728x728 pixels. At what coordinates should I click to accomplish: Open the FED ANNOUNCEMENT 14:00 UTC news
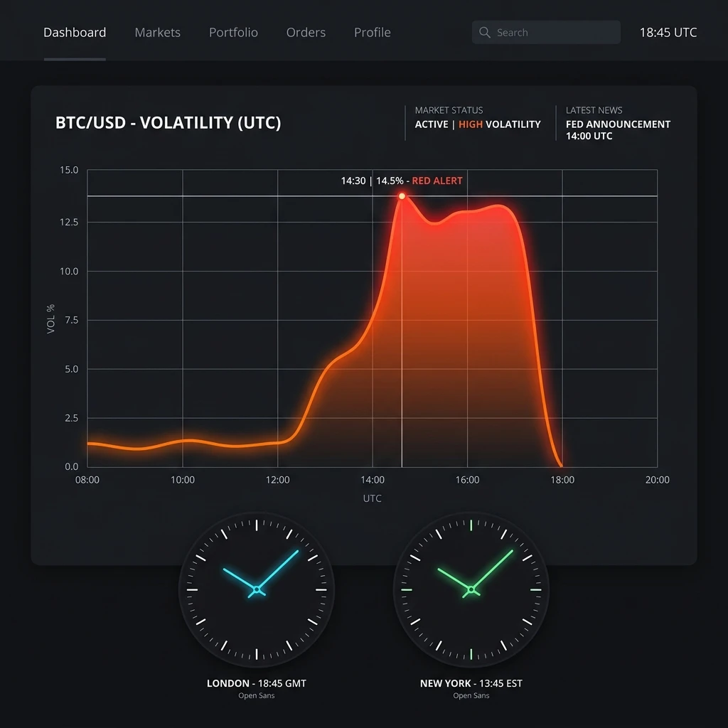click(618, 130)
